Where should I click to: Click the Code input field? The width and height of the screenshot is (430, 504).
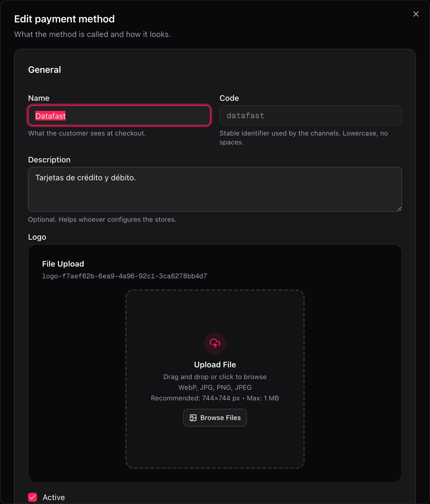[x=311, y=115]
